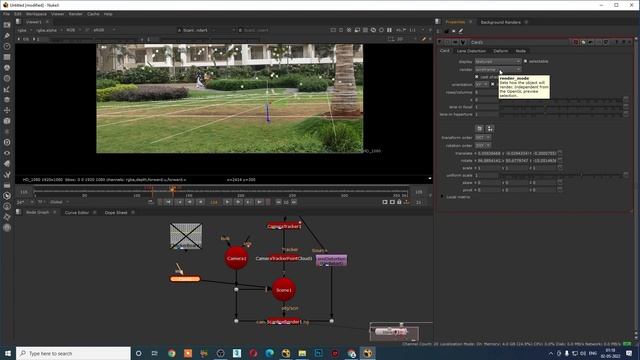Open the Deform tab of Card
Screen dimensions: 640x360
coord(501,51)
